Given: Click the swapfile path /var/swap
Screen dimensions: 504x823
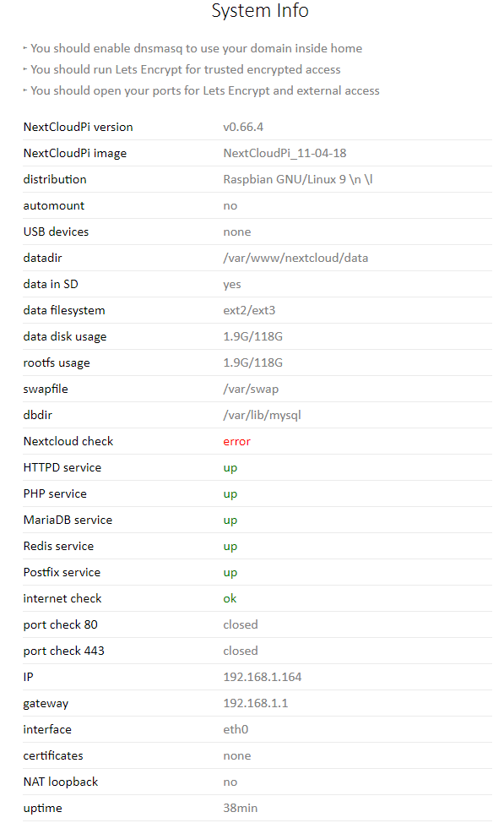Looking at the screenshot, I should 251,390.
